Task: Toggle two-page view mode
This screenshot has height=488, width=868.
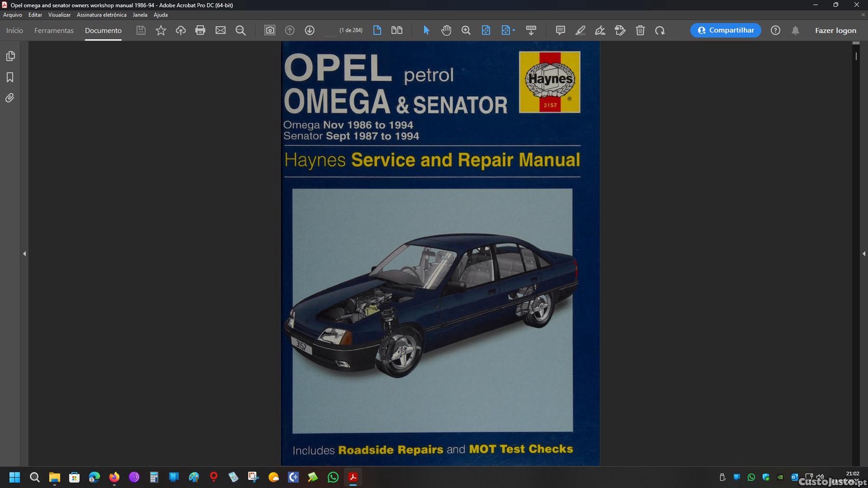Action: click(397, 31)
